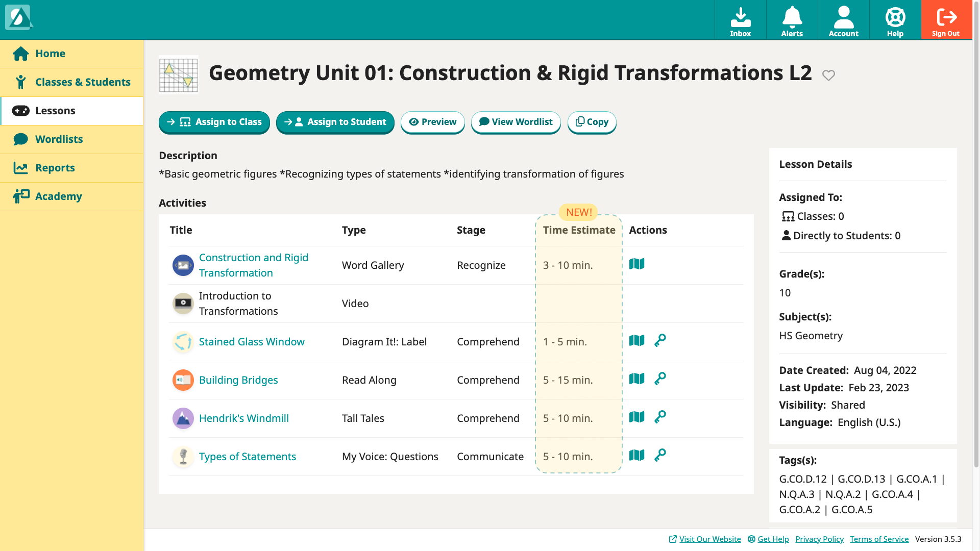Click the app logo in top-left corner
Image resolution: width=980 pixels, height=551 pixels.
coord(18,18)
